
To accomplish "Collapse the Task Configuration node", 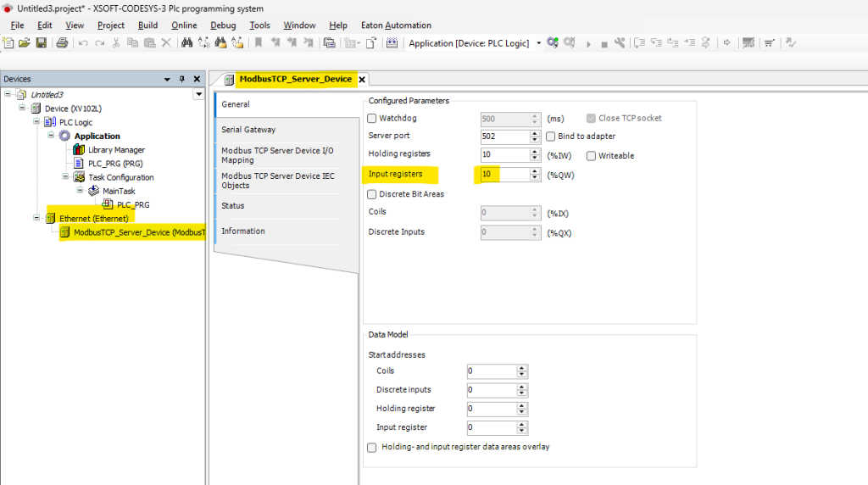I will 65,176.
